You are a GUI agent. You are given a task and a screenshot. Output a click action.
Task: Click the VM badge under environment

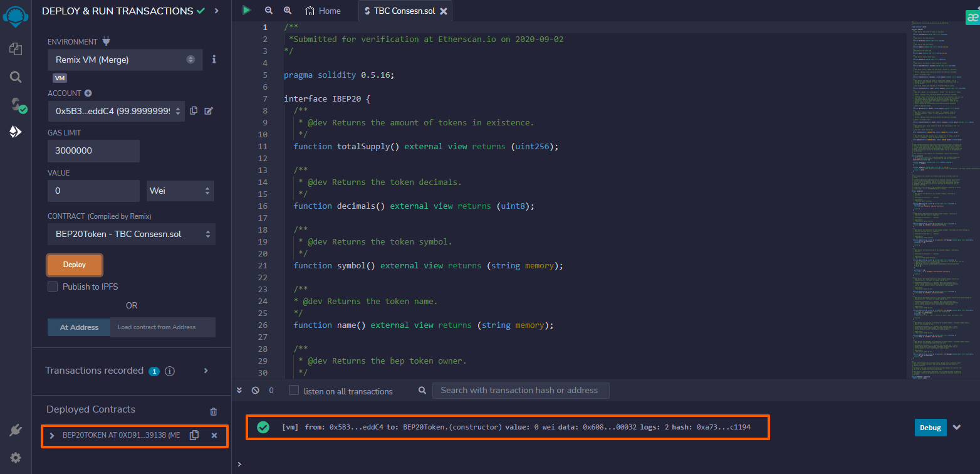coord(60,78)
